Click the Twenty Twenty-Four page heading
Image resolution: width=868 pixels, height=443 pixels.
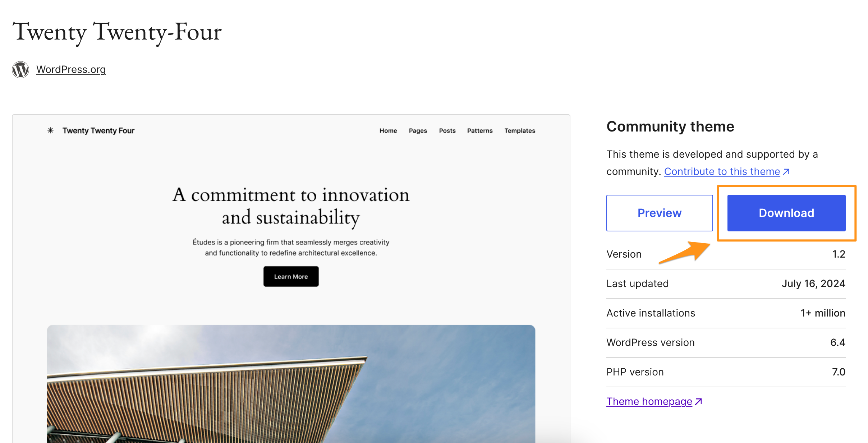click(117, 32)
